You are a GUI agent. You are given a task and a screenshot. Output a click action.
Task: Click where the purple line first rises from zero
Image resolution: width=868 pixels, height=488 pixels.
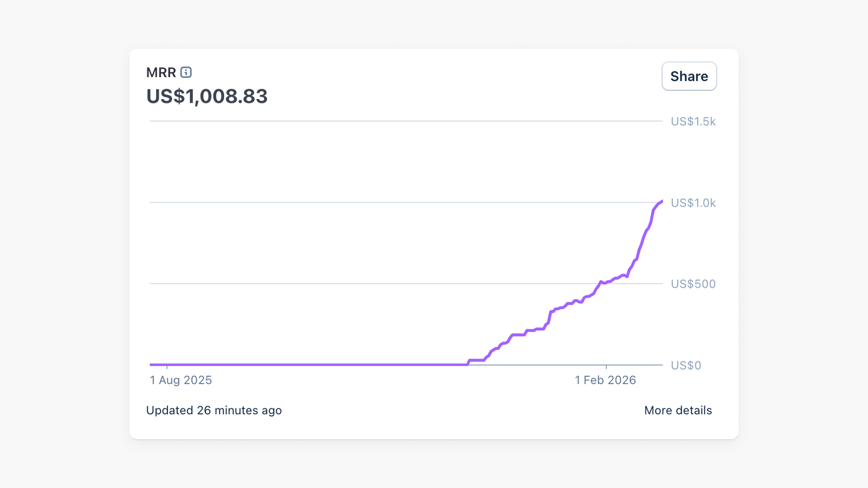(468, 363)
